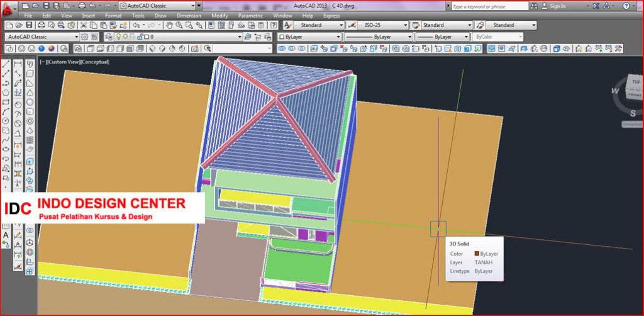
Task: Select the Multiline Text A tool
Action: (6, 235)
